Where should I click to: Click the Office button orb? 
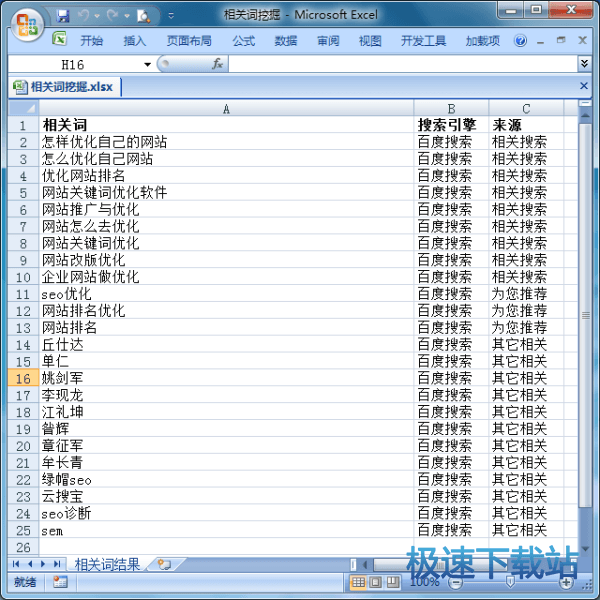pos(27,24)
